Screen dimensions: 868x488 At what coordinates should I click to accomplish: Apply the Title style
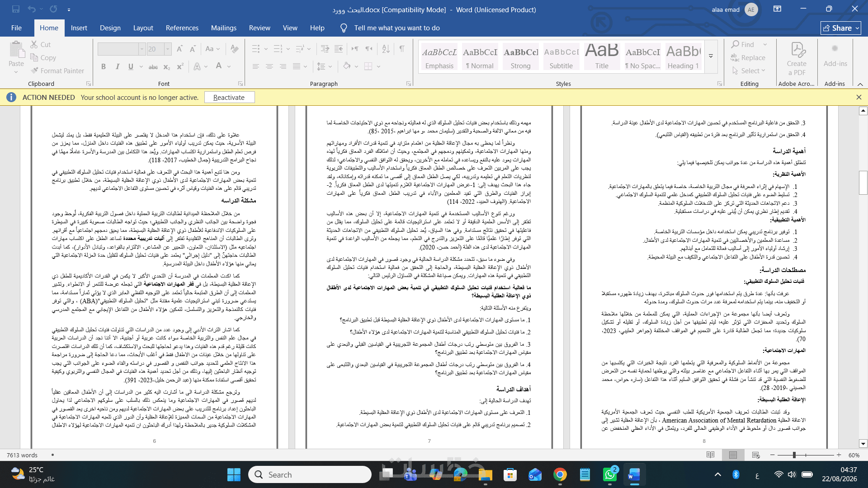[x=602, y=56]
